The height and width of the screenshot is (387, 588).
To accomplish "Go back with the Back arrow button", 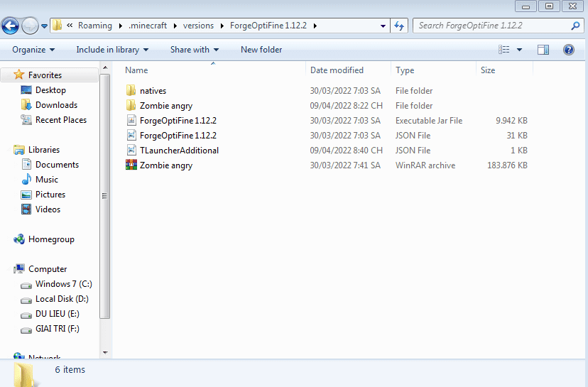I will (10, 26).
